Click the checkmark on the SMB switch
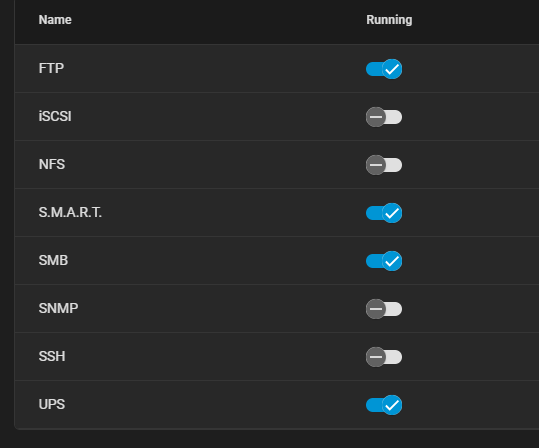This screenshot has height=448, width=539. tap(392, 261)
